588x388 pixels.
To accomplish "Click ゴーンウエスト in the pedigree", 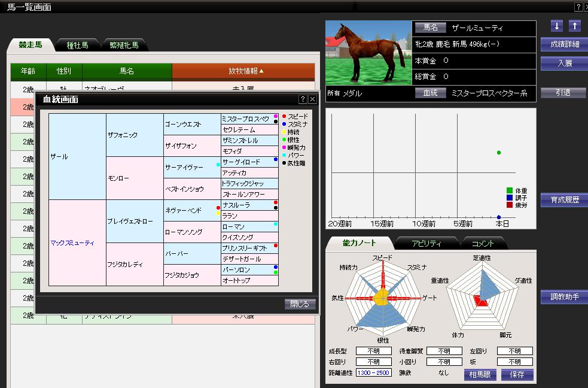I will 192,124.
